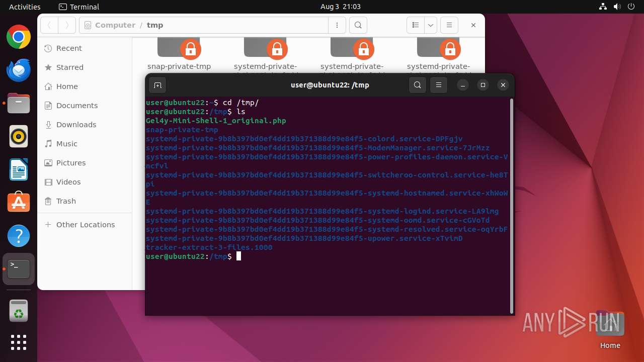
Task: Open Other Locations in Files sidebar
Action: pos(85,225)
